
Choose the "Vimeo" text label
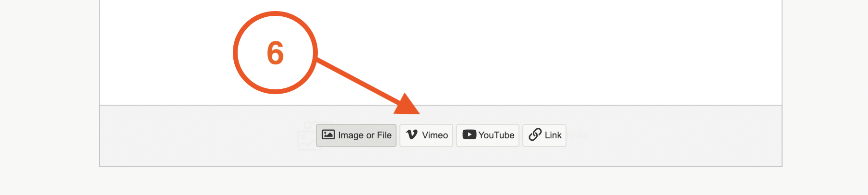coord(434,135)
